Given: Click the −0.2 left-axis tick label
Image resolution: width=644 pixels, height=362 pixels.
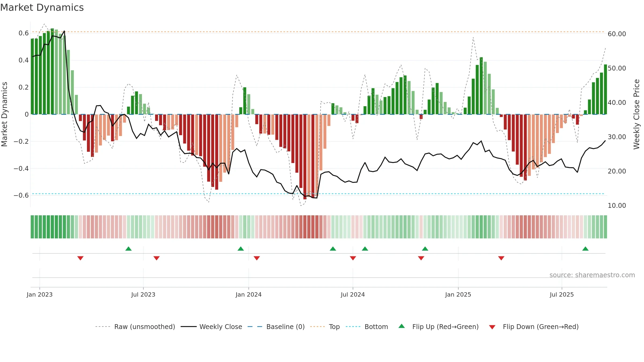Looking at the screenshot, I should [21, 141].
